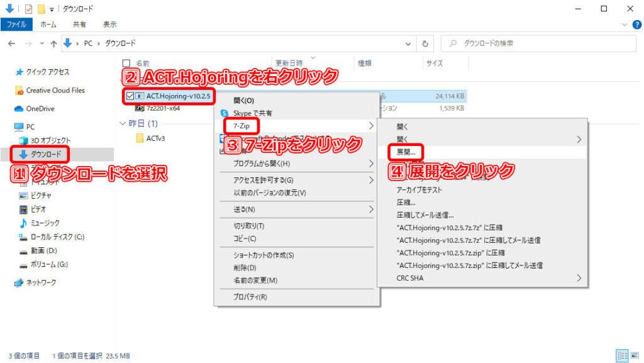The height and width of the screenshot is (363, 644).
Task: Choose プロパティ(R) from context menu
Action: (x=250, y=296)
